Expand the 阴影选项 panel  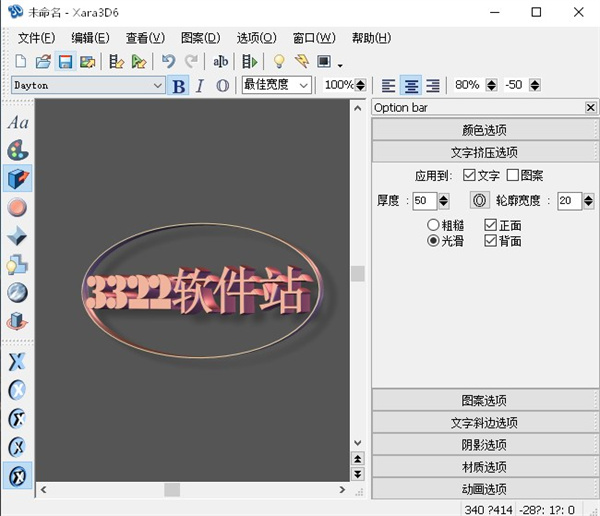[484, 445]
